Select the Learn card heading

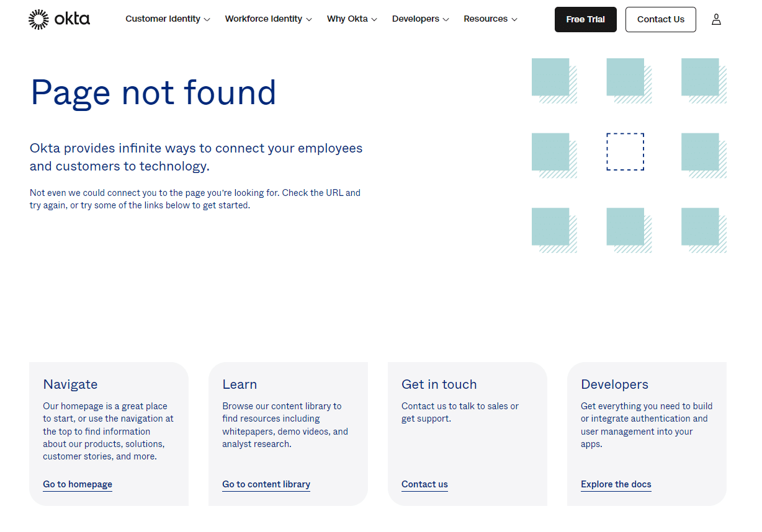[x=240, y=384]
